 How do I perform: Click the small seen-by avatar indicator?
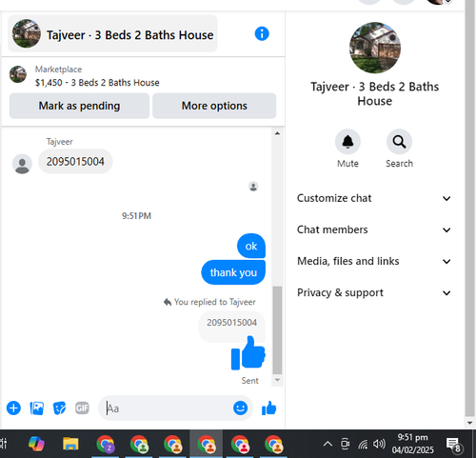[x=253, y=187]
